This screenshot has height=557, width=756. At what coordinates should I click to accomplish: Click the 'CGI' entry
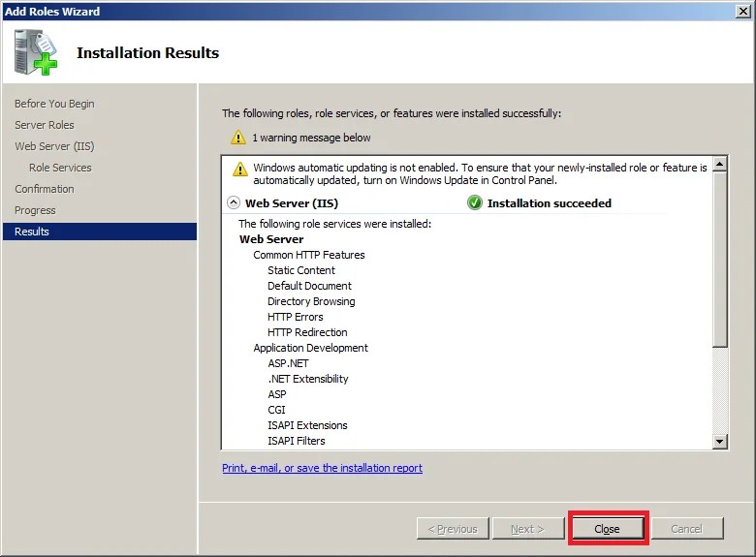coord(277,410)
